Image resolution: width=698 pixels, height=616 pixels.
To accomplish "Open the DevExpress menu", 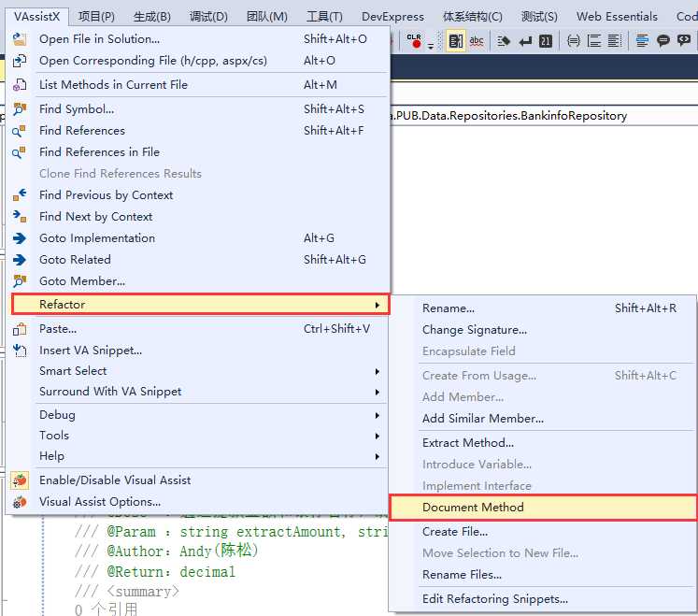I will tap(392, 17).
